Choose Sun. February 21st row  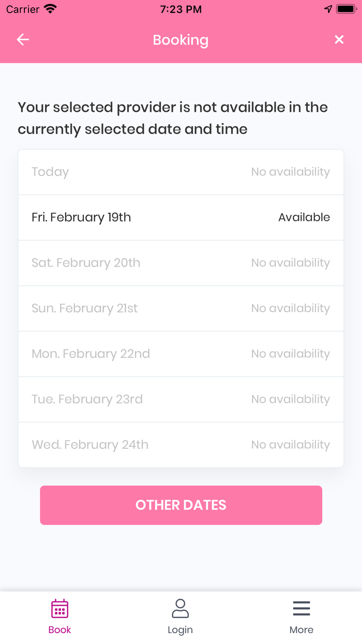(x=181, y=309)
